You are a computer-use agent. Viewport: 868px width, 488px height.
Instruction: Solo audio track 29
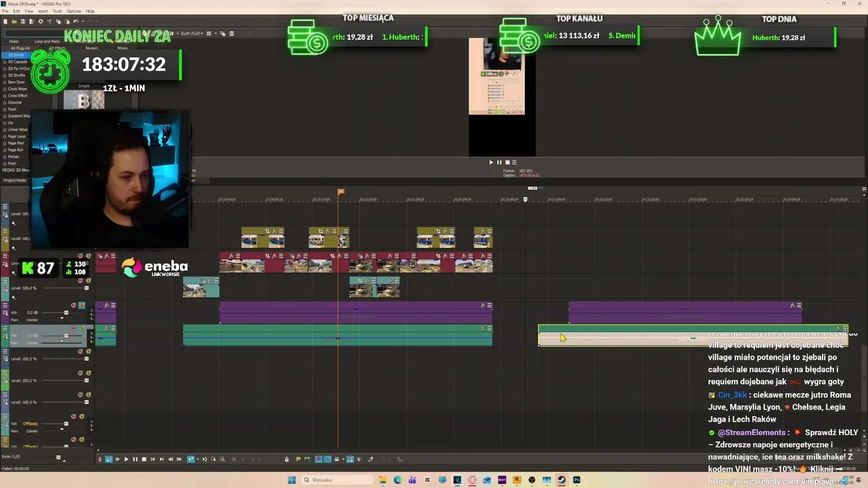coord(82,328)
